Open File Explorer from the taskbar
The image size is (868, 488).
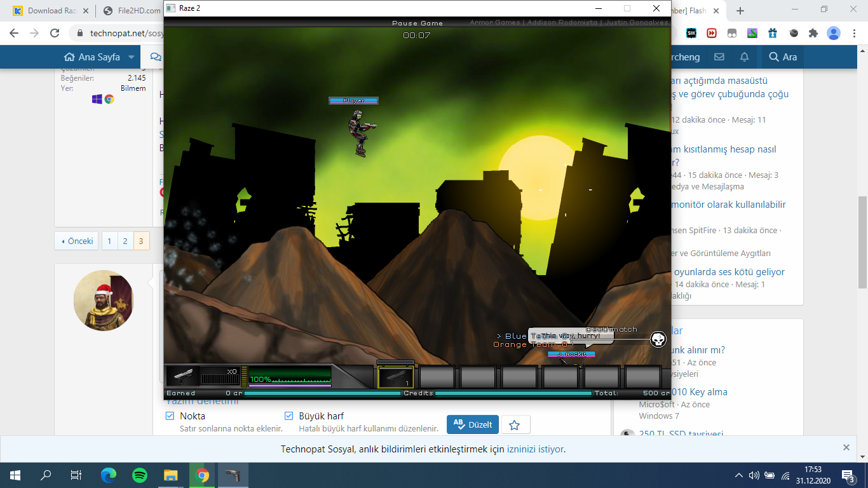171,475
